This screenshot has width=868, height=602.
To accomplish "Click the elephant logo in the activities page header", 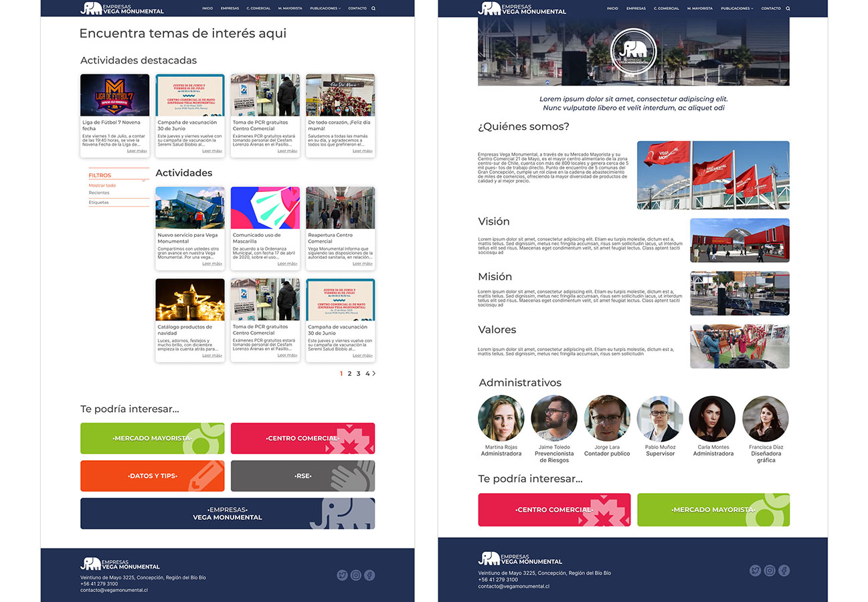I will 91,8.
